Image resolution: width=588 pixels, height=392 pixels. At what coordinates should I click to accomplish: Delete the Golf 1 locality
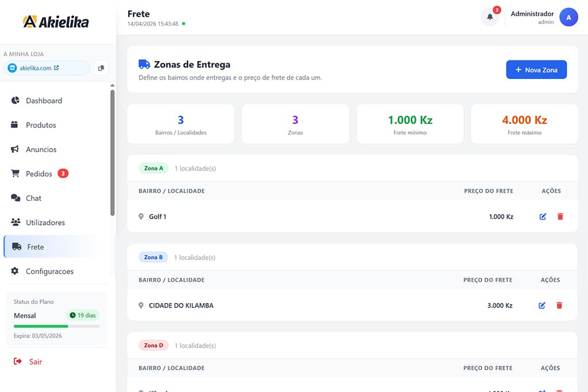point(560,216)
